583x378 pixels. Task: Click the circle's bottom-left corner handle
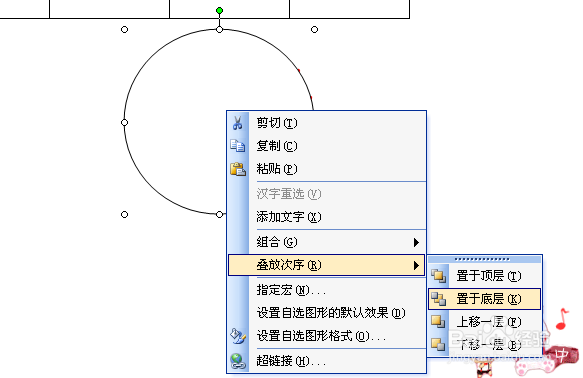(x=125, y=214)
